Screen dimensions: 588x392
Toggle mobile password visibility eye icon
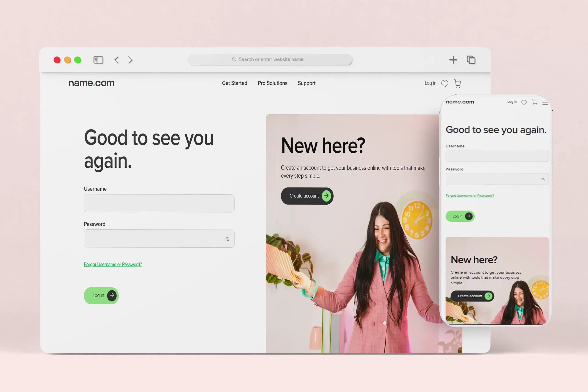pyautogui.click(x=543, y=179)
